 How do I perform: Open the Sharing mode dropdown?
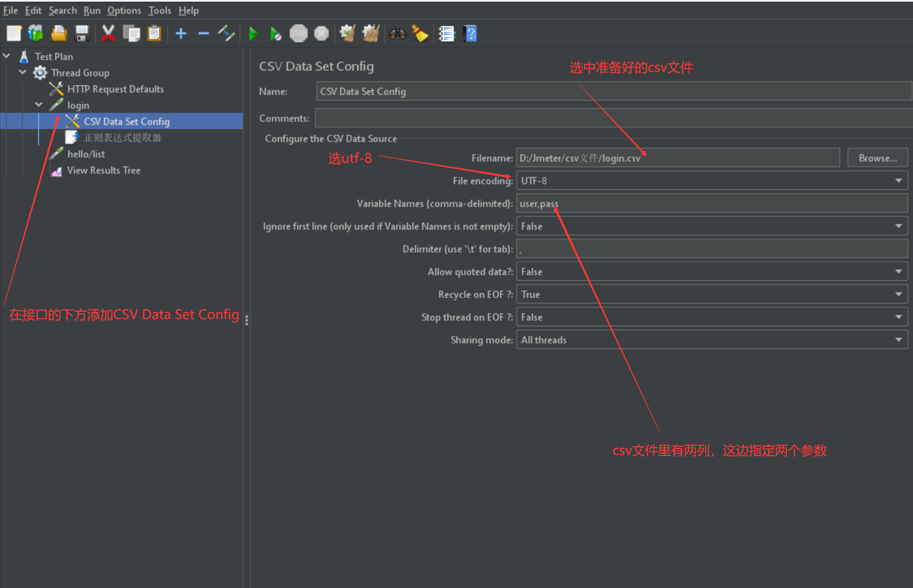coord(898,340)
